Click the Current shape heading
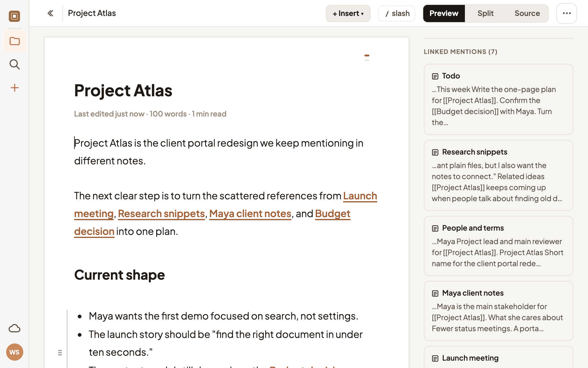The image size is (588, 368). click(x=119, y=275)
